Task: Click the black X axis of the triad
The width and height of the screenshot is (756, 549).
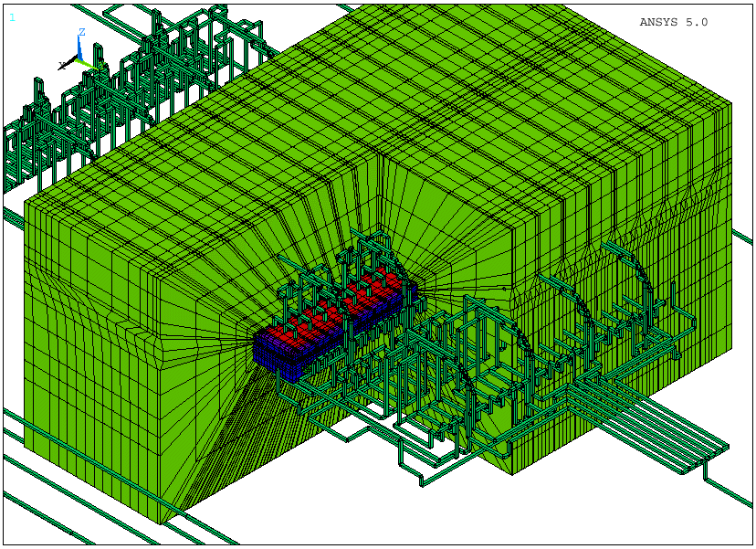Action: pos(68,65)
